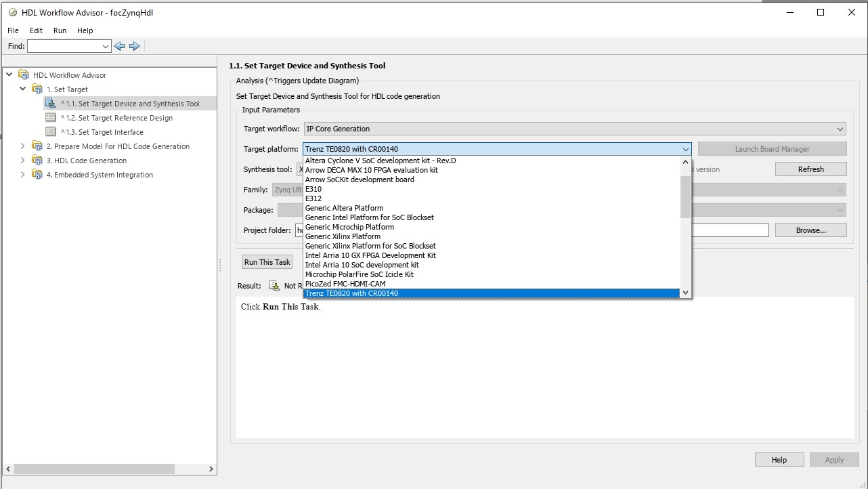The height and width of the screenshot is (489, 868).
Task: Click the task icon beside 1.1 Set Target Device
Action: coord(51,103)
